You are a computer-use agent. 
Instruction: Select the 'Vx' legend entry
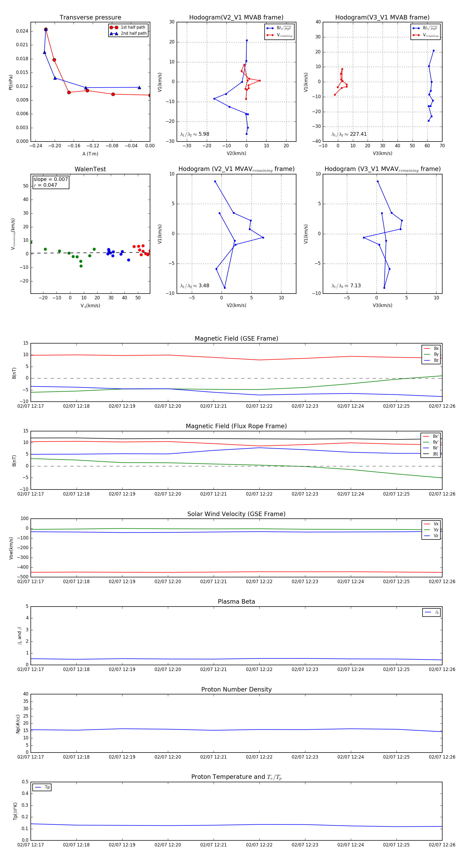pos(431,524)
